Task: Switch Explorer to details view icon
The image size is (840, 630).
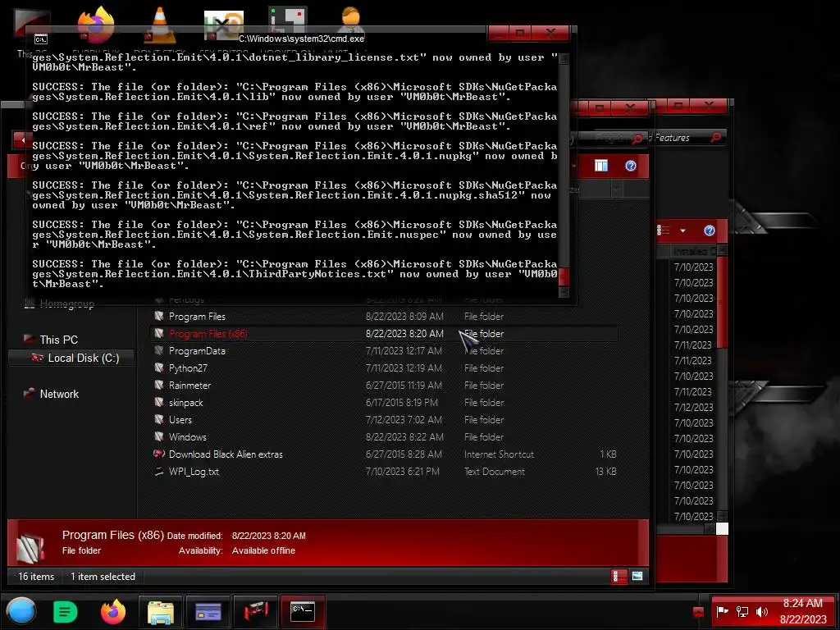Action: (619, 577)
